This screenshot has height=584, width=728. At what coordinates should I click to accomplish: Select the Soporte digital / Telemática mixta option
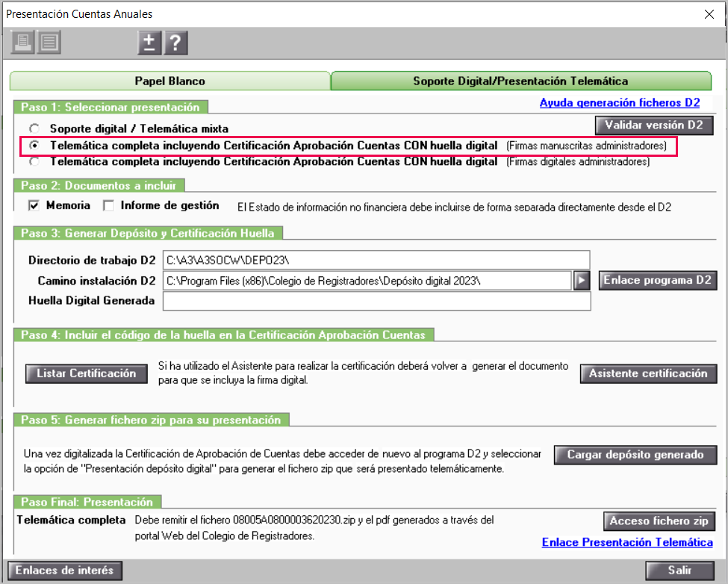[x=34, y=128]
